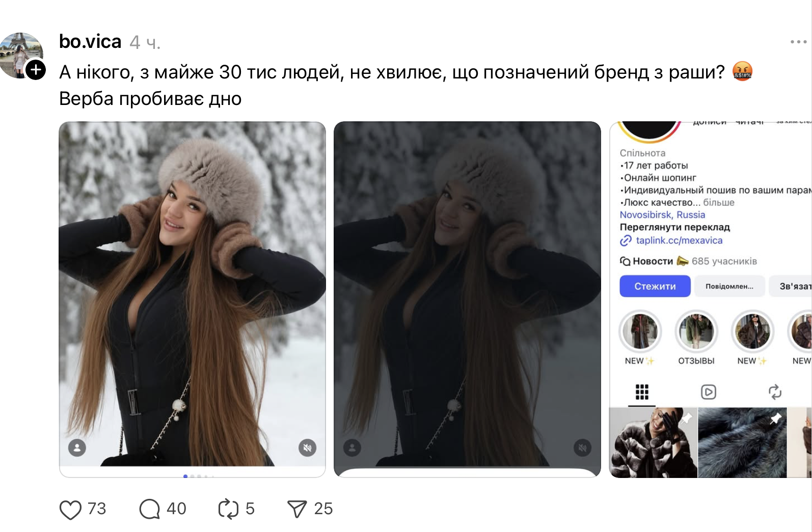Toggle the mute icon on first photo
Image resolution: width=812 pixels, height=532 pixels.
coord(307,448)
